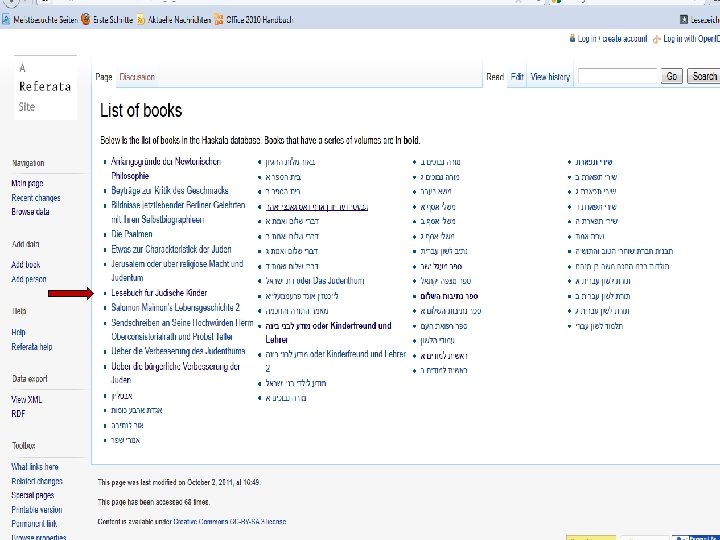Open the oder Das Judenthum book link
Viewport: 720px width, 540px height.
point(315,281)
